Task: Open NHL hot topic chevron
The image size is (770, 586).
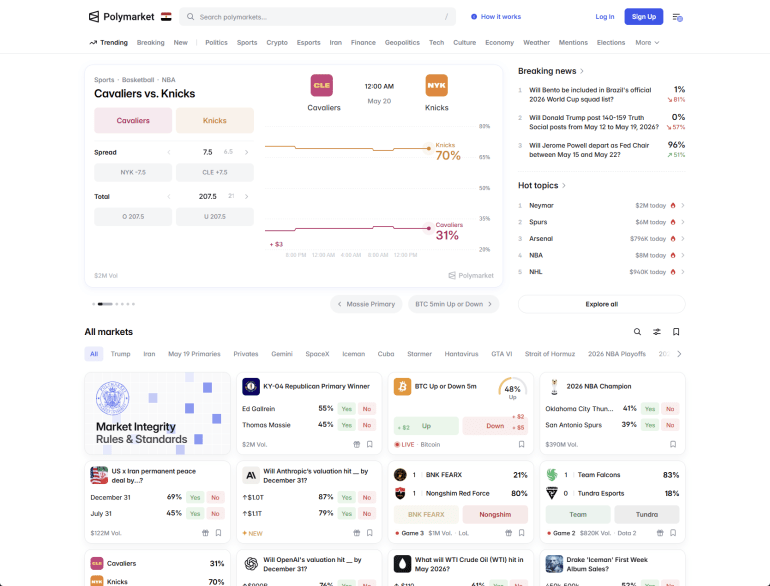Action: click(683, 272)
